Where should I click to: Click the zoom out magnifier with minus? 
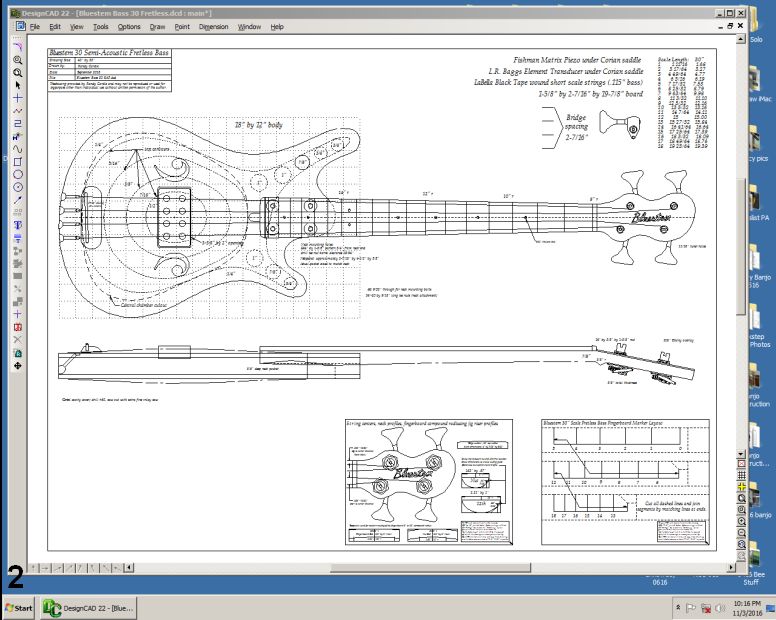pyautogui.click(x=741, y=533)
